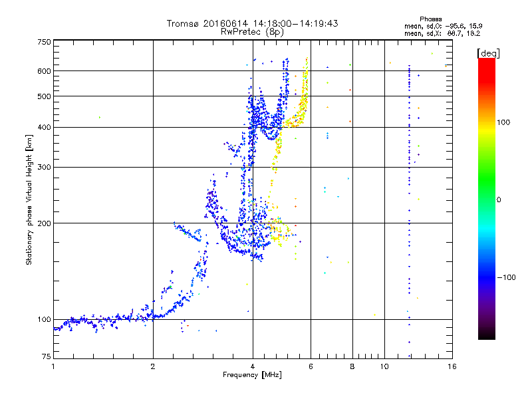The height and width of the screenshot is (399, 532).
Task: Click the y-axis tick label '500'
Action: pyautogui.click(x=44, y=96)
